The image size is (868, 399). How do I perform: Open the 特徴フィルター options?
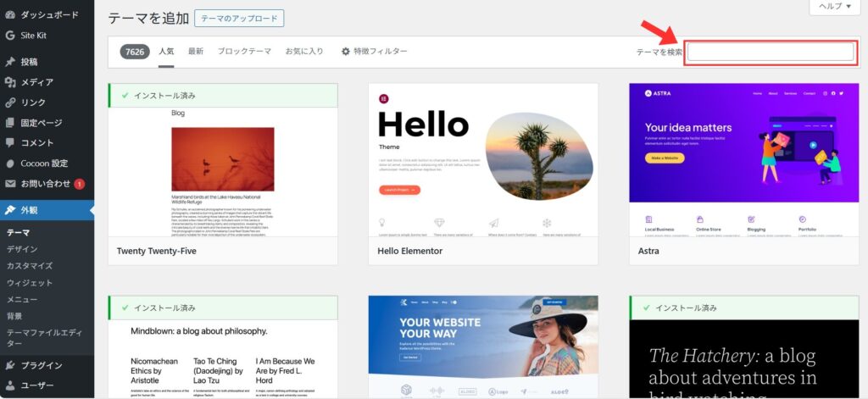point(374,52)
